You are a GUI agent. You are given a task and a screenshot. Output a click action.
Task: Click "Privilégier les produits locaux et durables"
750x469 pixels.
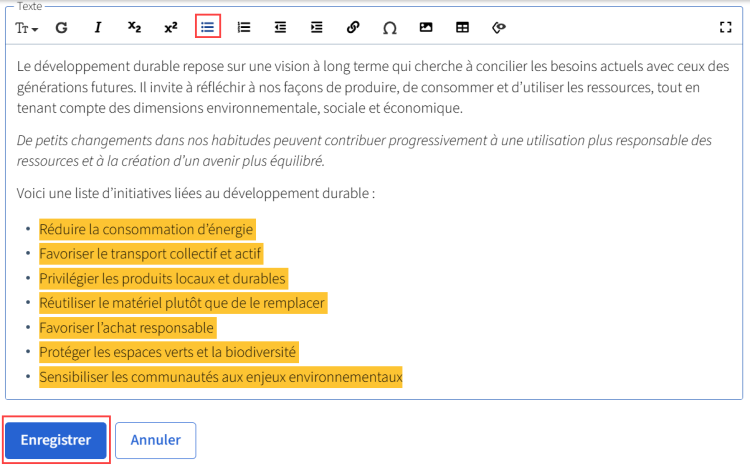(163, 279)
